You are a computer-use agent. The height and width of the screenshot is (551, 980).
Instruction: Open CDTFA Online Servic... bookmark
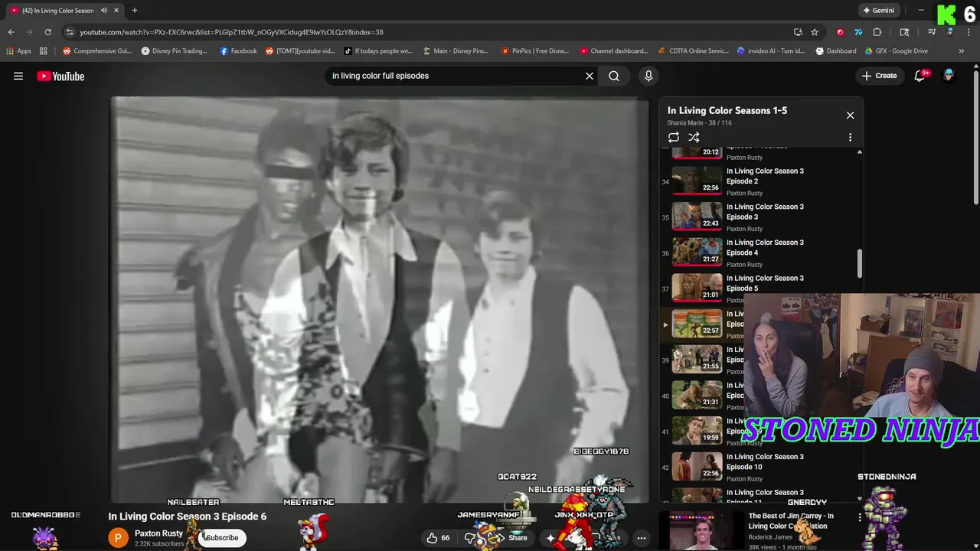[694, 51]
